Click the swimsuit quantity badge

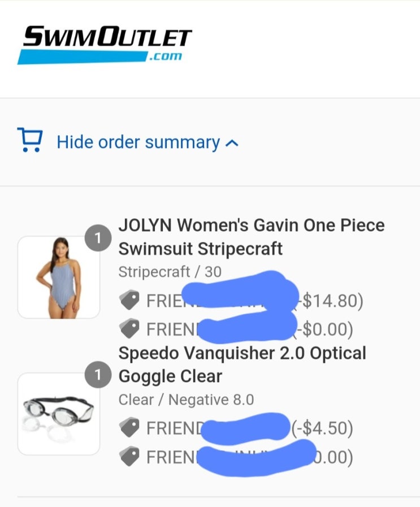coord(98,238)
